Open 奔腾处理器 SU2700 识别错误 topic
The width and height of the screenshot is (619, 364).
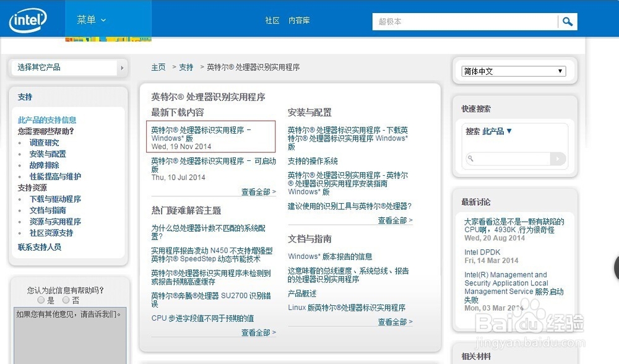211,300
